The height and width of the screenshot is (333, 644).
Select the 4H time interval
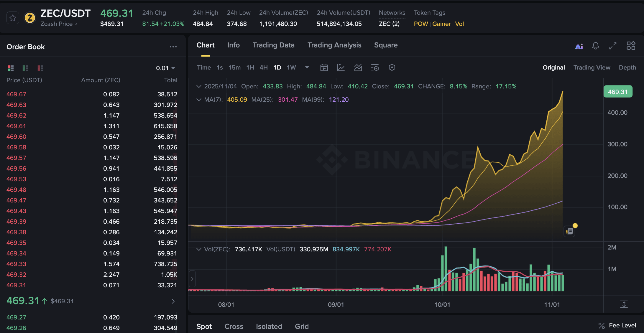click(263, 67)
